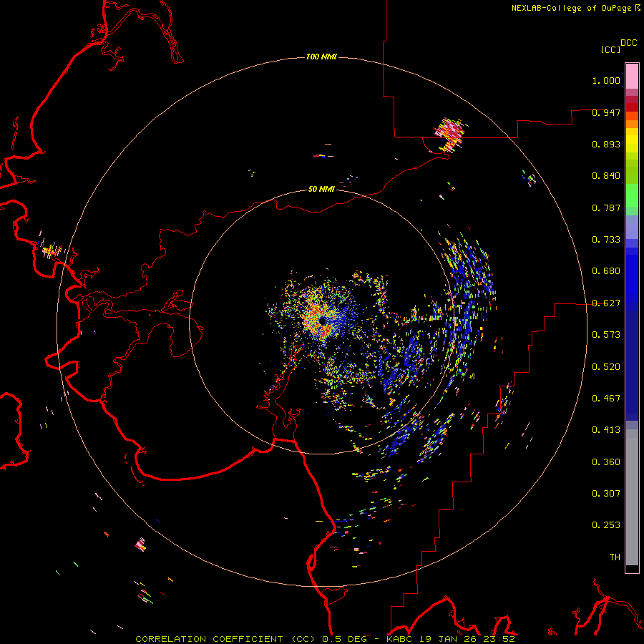Click the 100 NMI range ring label
Screen dimensions: 644x644
pos(321,57)
